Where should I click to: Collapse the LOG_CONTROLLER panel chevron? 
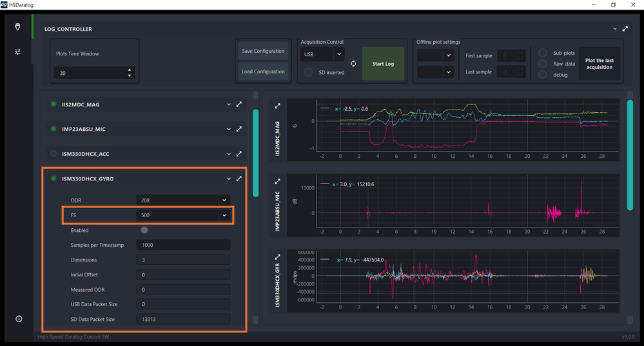[615, 29]
